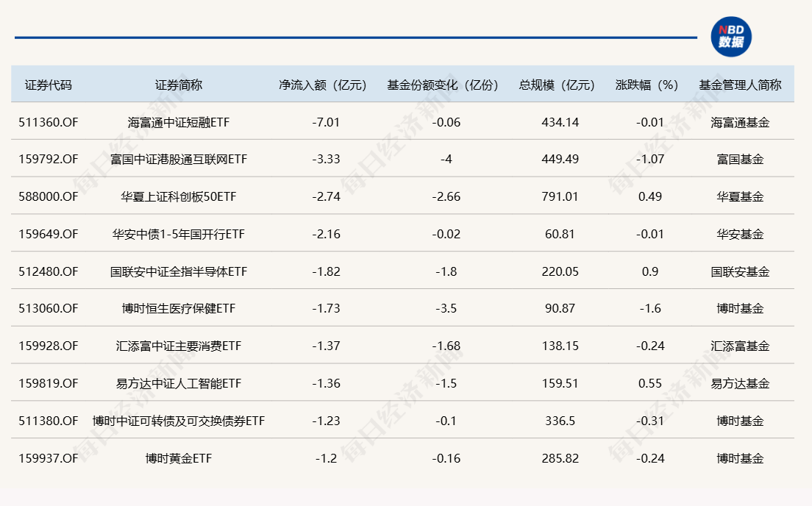Click 博时黄金ETF fund name
The width and height of the screenshot is (812, 506).
point(178,459)
